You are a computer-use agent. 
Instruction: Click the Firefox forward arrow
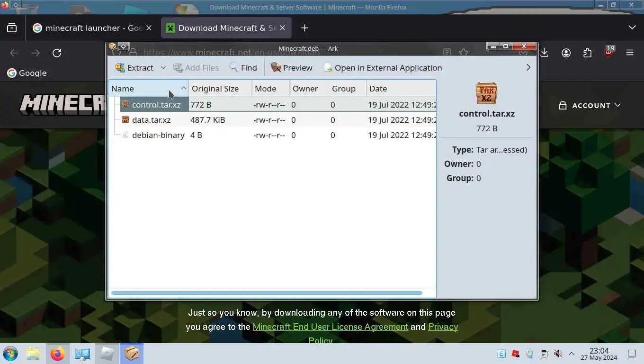(36, 53)
